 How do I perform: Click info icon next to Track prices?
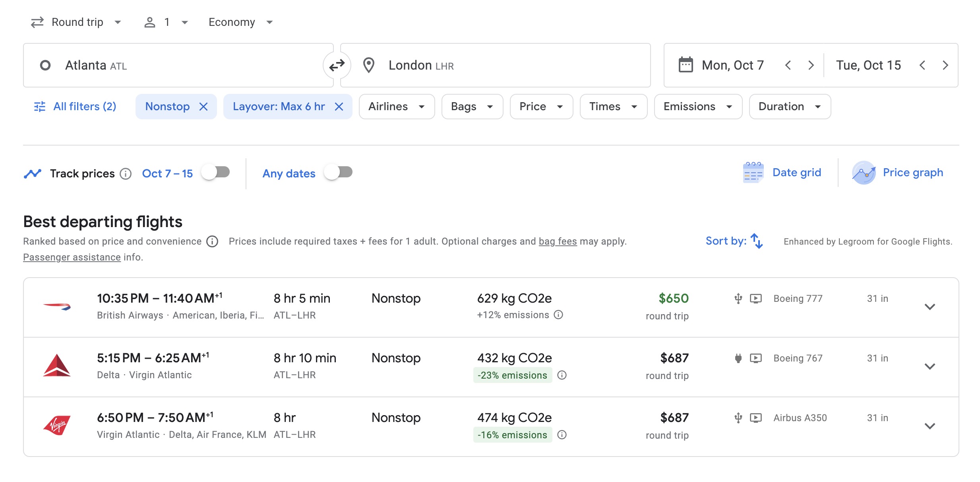[126, 174]
